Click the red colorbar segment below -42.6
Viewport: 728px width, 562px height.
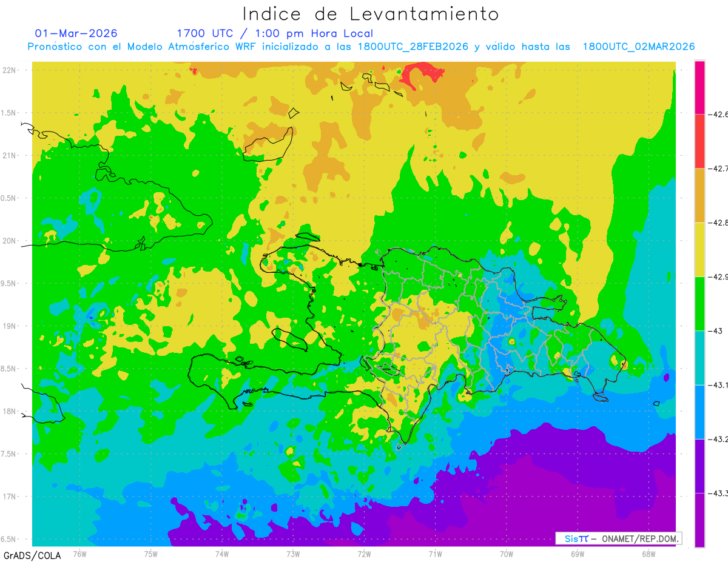tap(699, 141)
